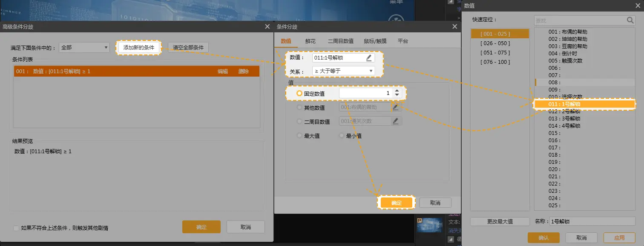Expand the 关系 大于等于 dropdown

[x=343, y=71]
